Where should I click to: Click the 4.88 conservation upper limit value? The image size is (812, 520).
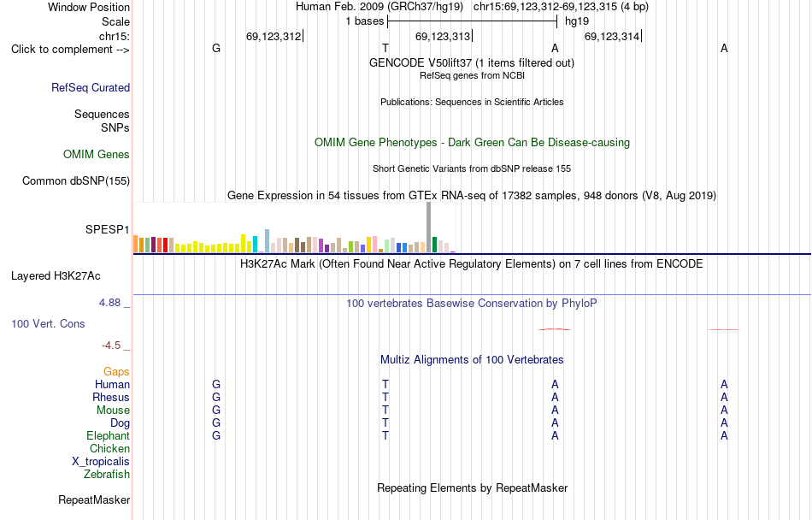(109, 303)
